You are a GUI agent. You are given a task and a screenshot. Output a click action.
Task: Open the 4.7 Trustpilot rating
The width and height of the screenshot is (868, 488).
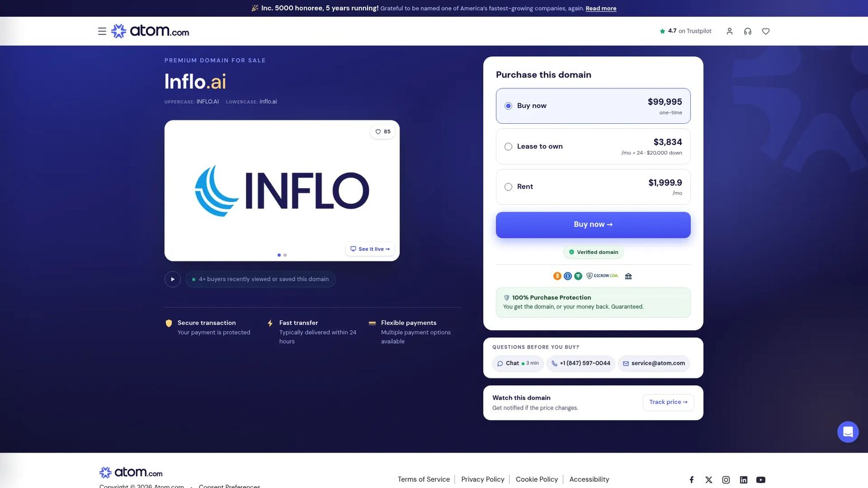685,31
